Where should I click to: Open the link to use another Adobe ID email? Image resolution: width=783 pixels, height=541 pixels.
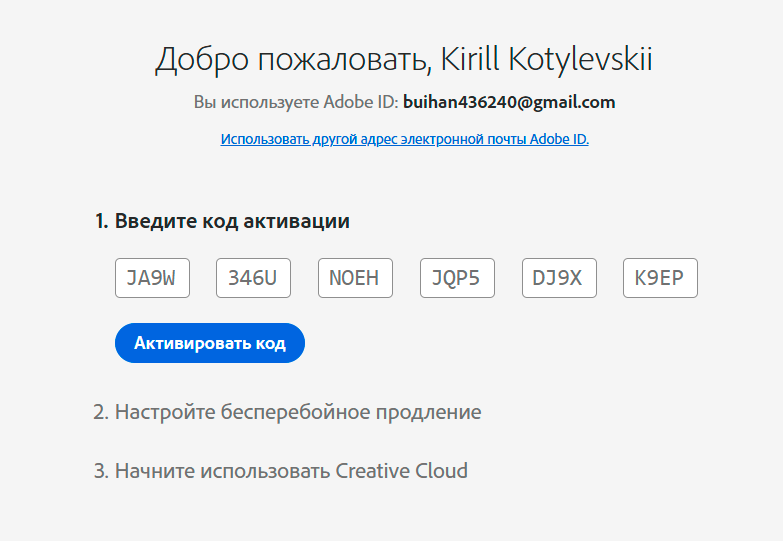point(404,139)
